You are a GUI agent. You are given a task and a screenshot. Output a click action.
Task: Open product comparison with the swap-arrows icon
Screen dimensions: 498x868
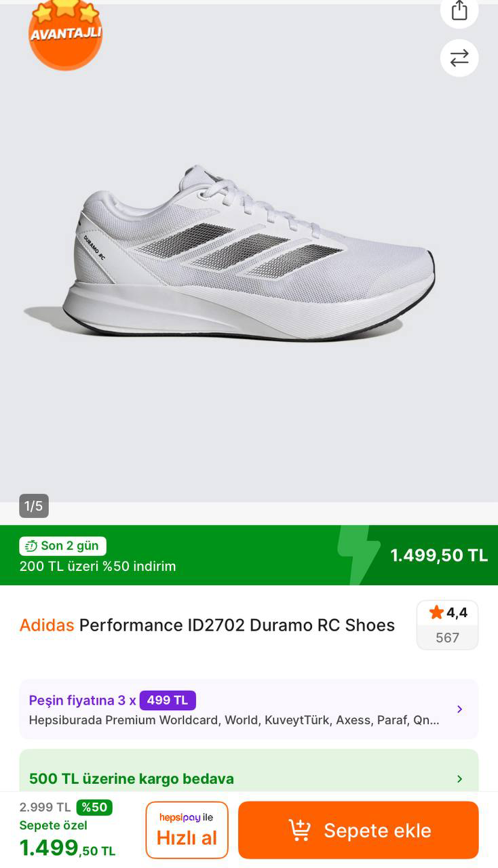click(x=459, y=58)
